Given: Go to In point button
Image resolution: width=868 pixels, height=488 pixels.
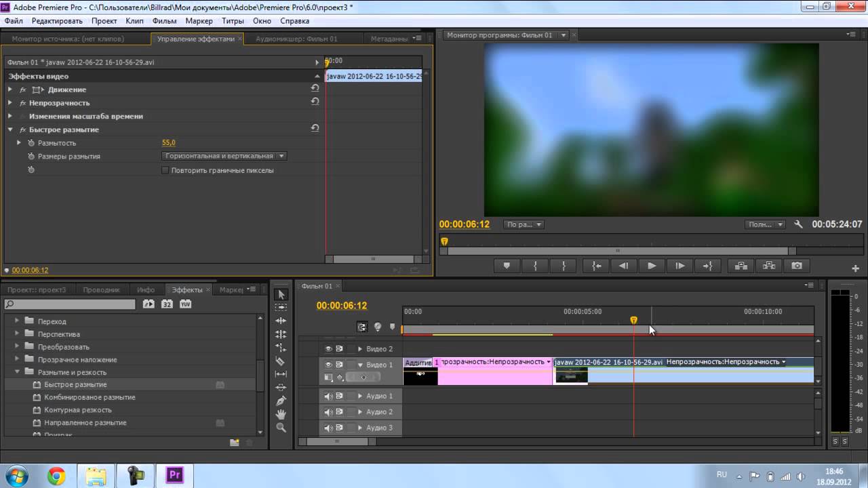Looking at the screenshot, I should 596,266.
